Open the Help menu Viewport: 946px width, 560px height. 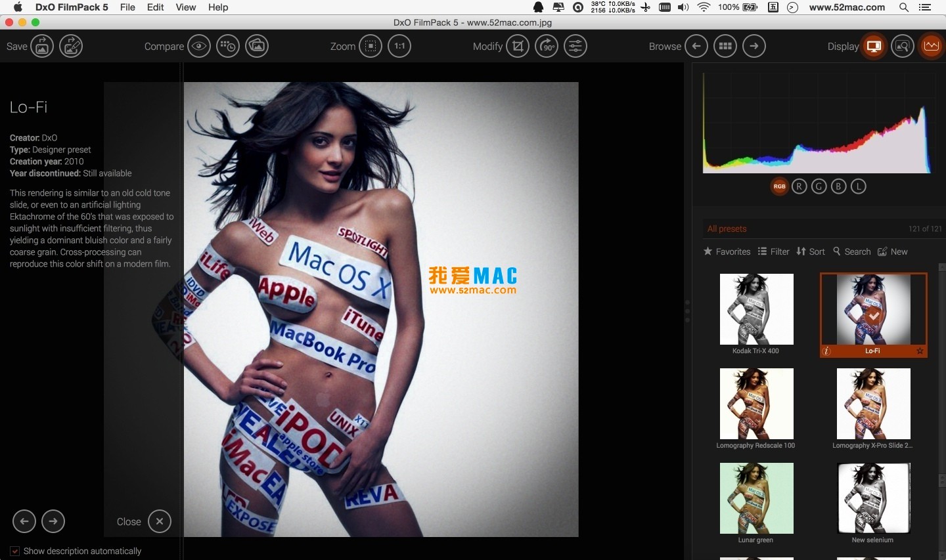pyautogui.click(x=218, y=7)
